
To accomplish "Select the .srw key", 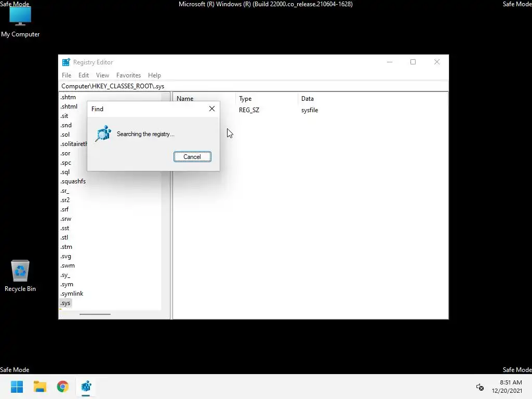I will coord(66,219).
